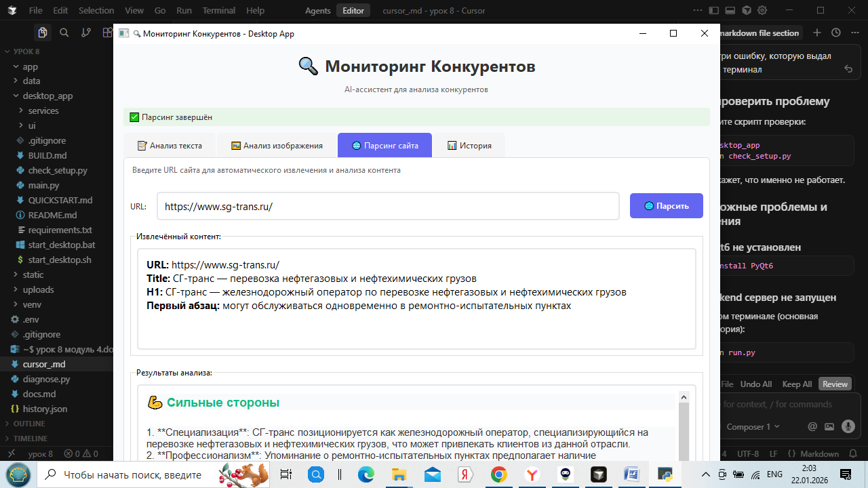Switch to Agents mode
Viewport: 868px width, 488px height.
tap(318, 10)
